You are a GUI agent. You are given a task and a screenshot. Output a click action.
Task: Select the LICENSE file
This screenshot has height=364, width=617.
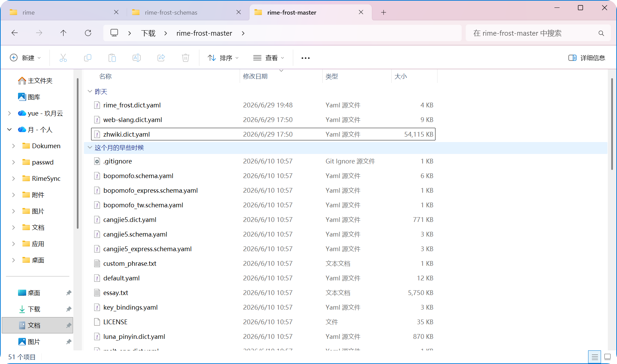coord(263,322)
